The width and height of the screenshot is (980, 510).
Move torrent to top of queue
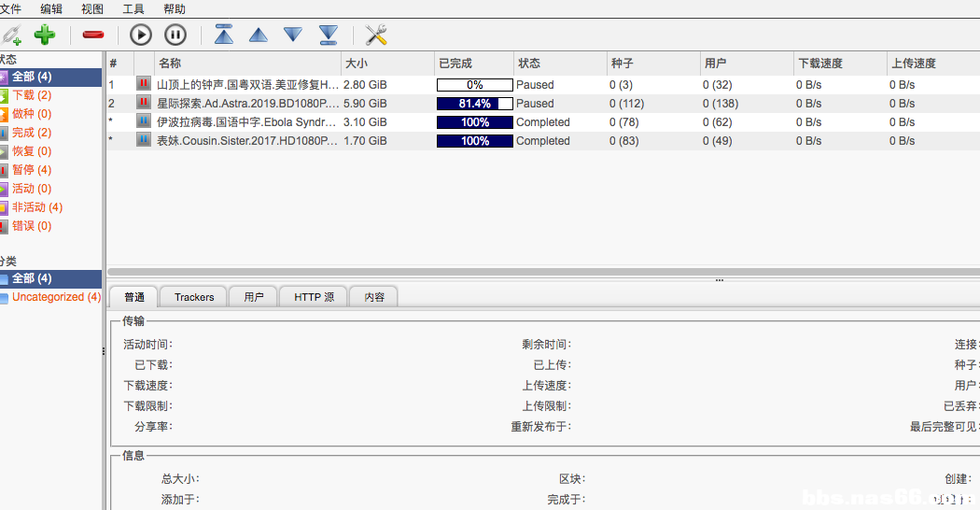coord(224,35)
